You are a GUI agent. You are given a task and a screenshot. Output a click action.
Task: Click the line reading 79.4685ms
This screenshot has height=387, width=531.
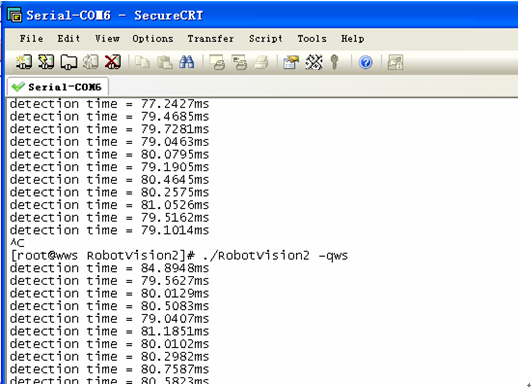pyautogui.click(x=109, y=116)
